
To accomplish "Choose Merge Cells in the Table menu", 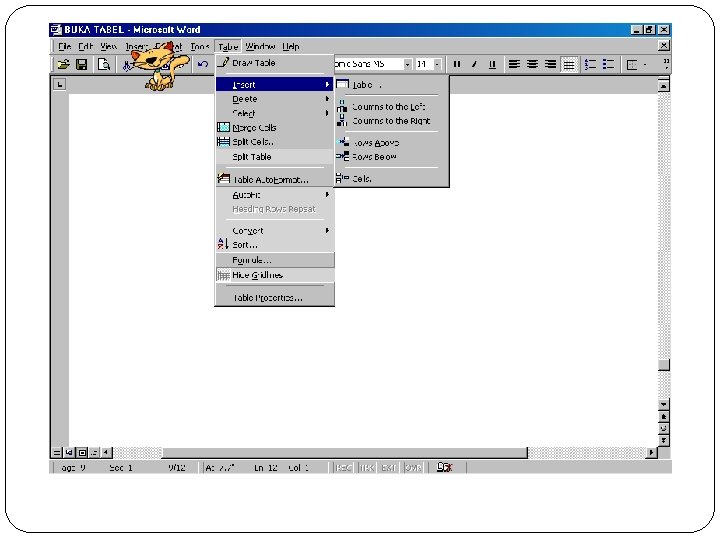I will coord(275,128).
